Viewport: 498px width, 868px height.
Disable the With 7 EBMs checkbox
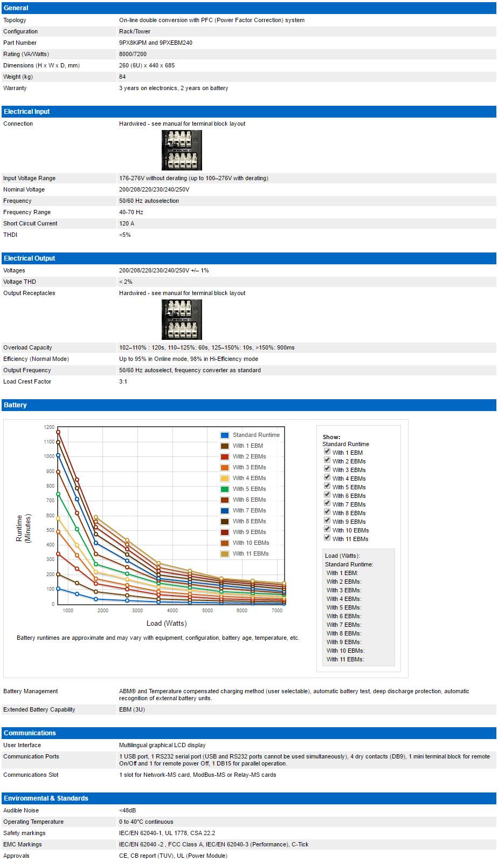click(327, 503)
